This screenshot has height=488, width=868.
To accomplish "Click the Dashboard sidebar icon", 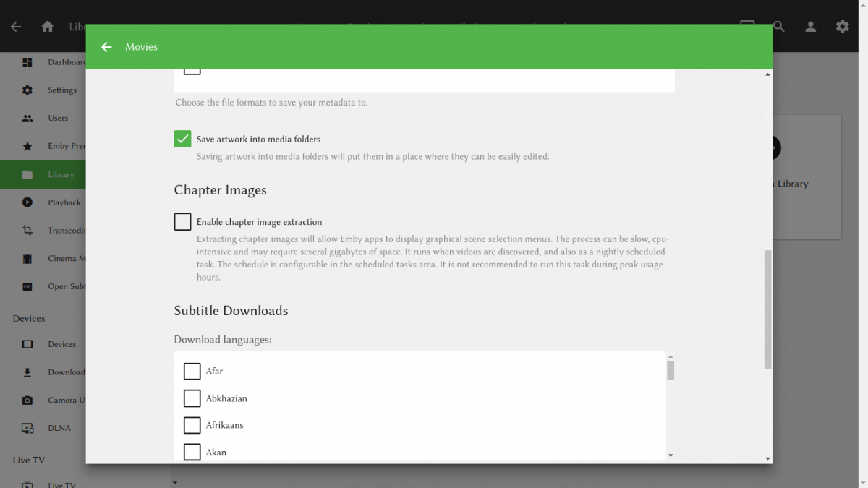I will click(27, 62).
